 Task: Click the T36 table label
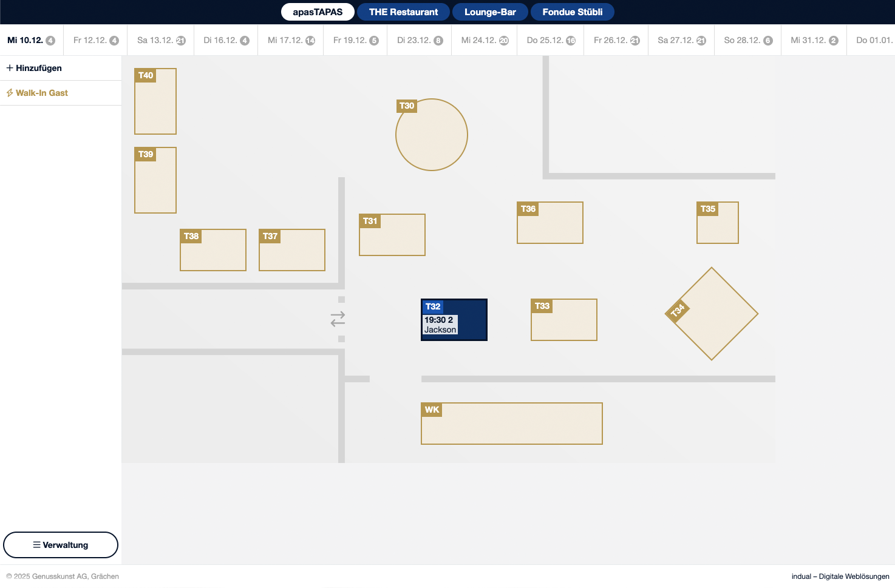[528, 209]
